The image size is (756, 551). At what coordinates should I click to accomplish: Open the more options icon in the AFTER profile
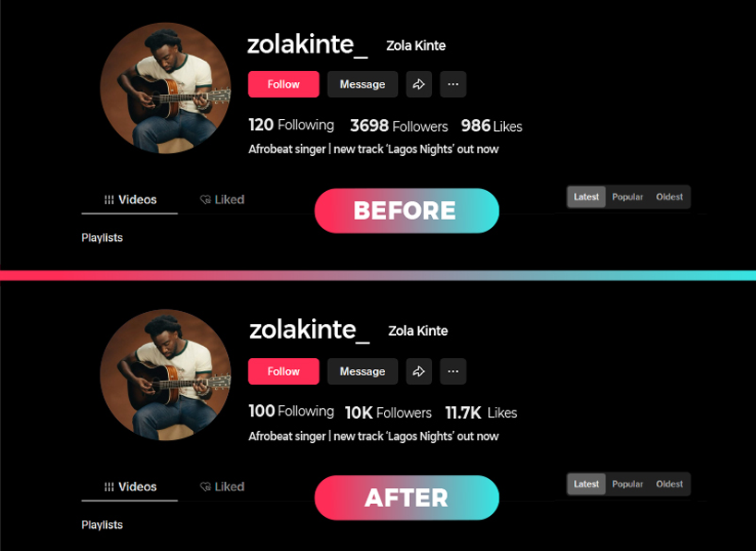point(452,371)
